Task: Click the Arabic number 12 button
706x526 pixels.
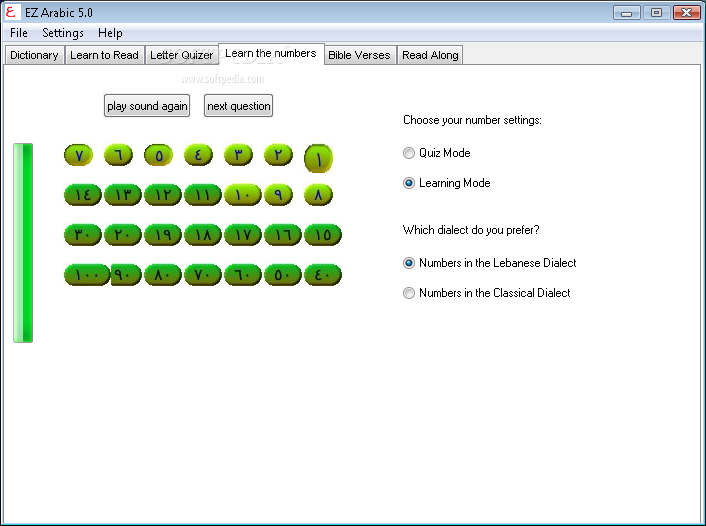Action: (x=163, y=195)
